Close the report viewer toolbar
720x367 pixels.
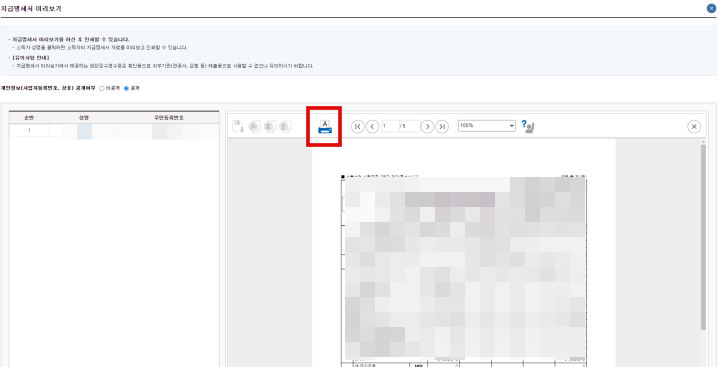click(694, 126)
